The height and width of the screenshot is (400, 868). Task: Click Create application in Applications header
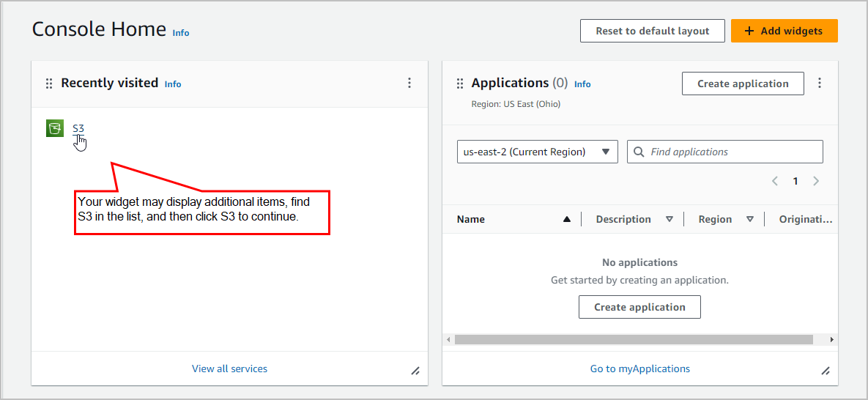pos(743,84)
